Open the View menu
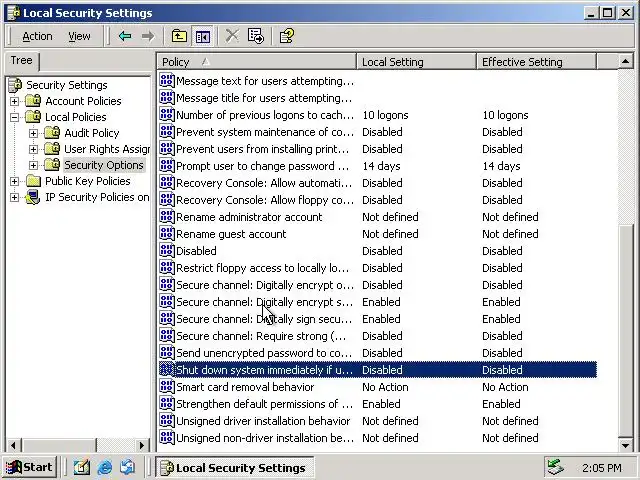640x480 pixels. 79,36
